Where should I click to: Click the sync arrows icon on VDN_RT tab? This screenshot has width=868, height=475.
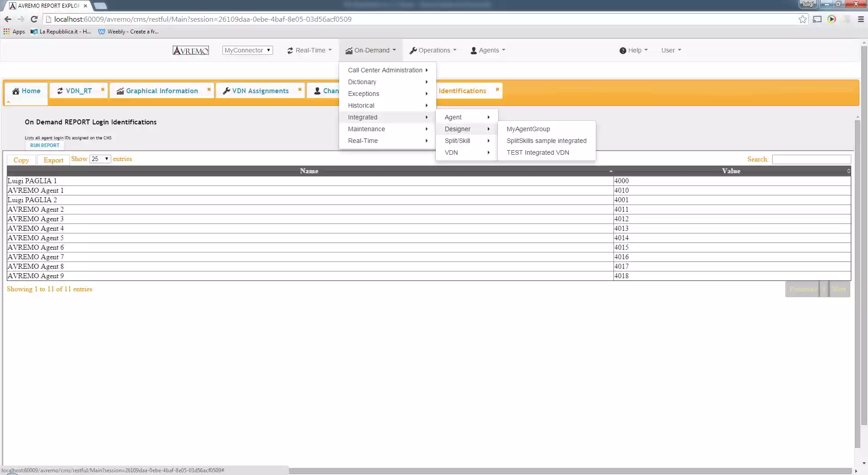coord(60,90)
